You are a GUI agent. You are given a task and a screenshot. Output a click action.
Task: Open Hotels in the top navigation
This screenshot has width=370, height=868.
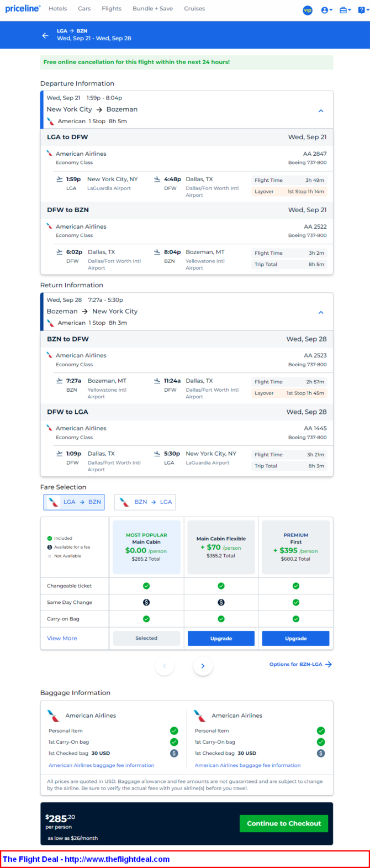pos(58,9)
